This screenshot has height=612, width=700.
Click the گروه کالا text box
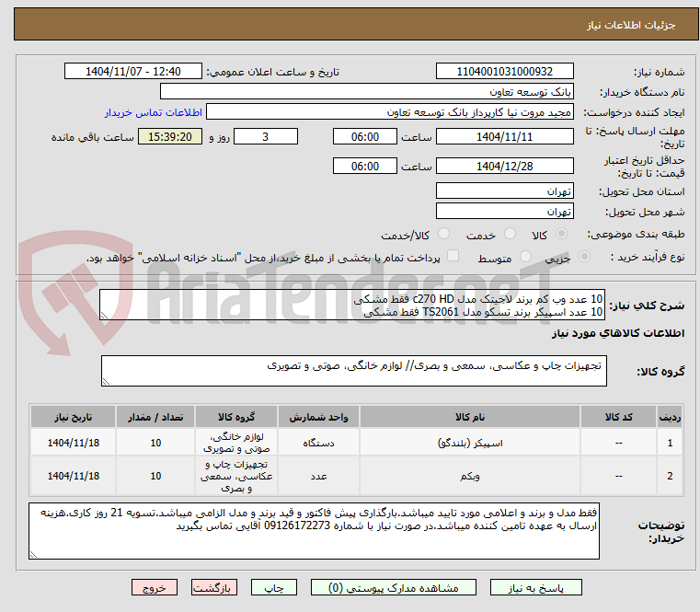click(354, 371)
